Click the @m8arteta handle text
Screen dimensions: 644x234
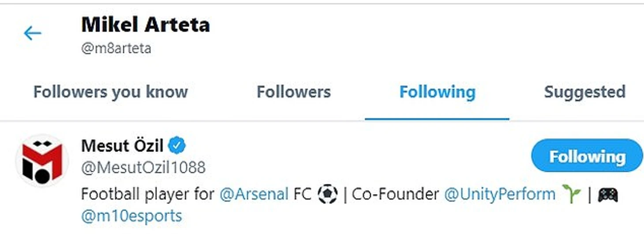(x=116, y=48)
